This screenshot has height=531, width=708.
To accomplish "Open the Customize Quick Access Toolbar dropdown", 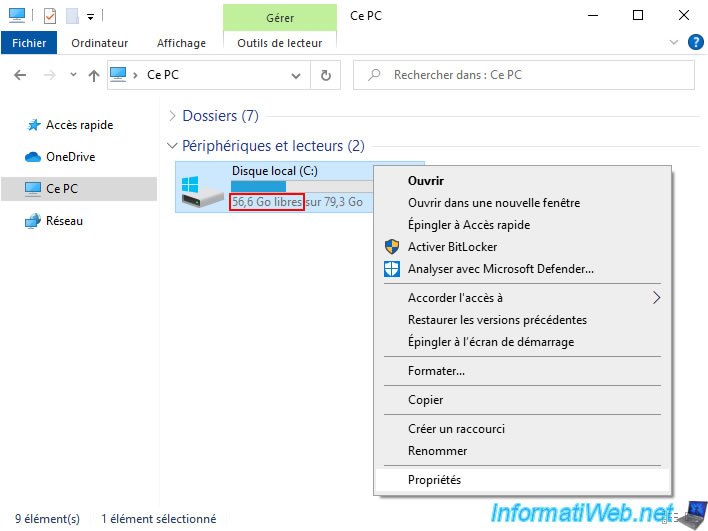I will (90, 17).
